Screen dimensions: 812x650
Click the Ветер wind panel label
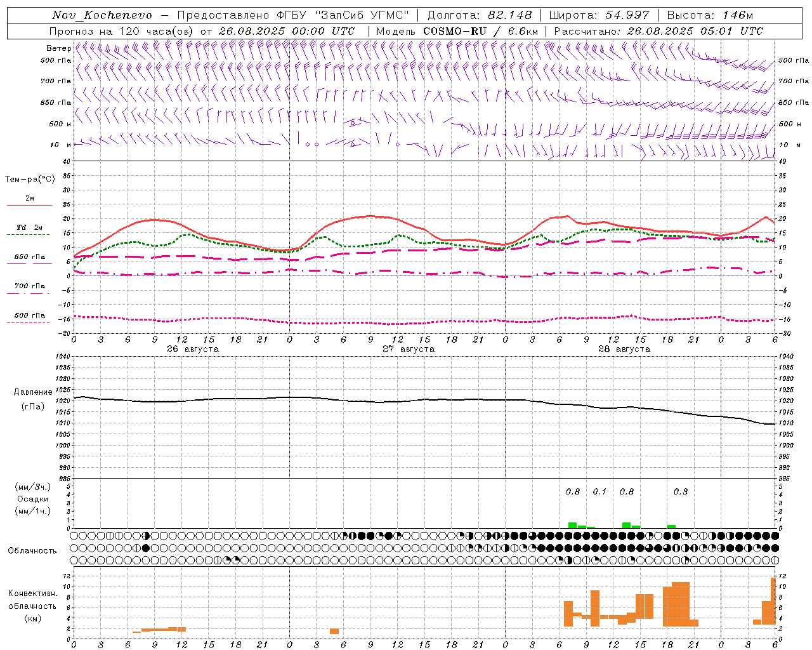(x=59, y=48)
